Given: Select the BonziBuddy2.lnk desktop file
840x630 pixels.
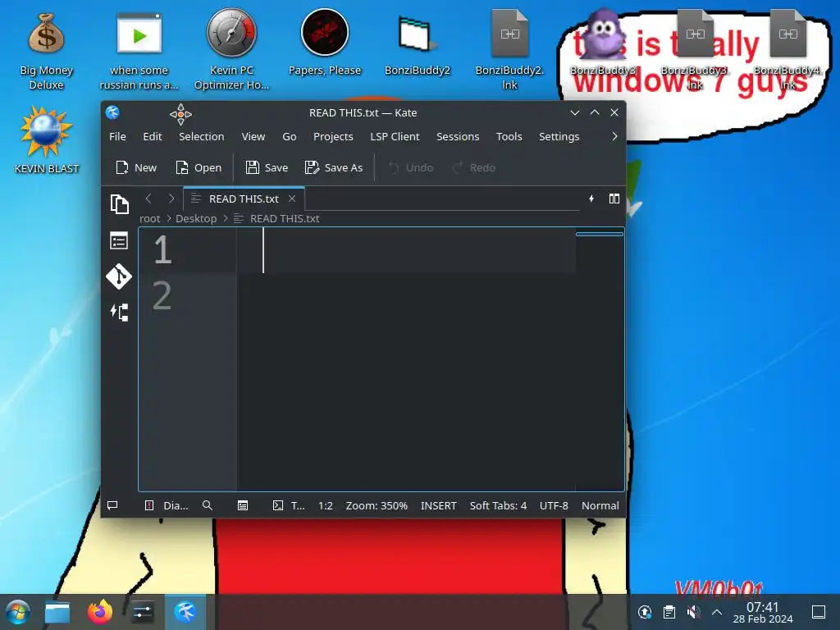Looking at the screenshot, I should (510, 49).
